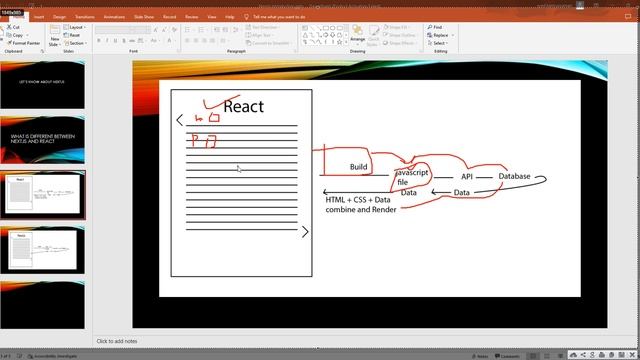
Task: Select the last blank slide thumbnail
Action: [42, 305]
